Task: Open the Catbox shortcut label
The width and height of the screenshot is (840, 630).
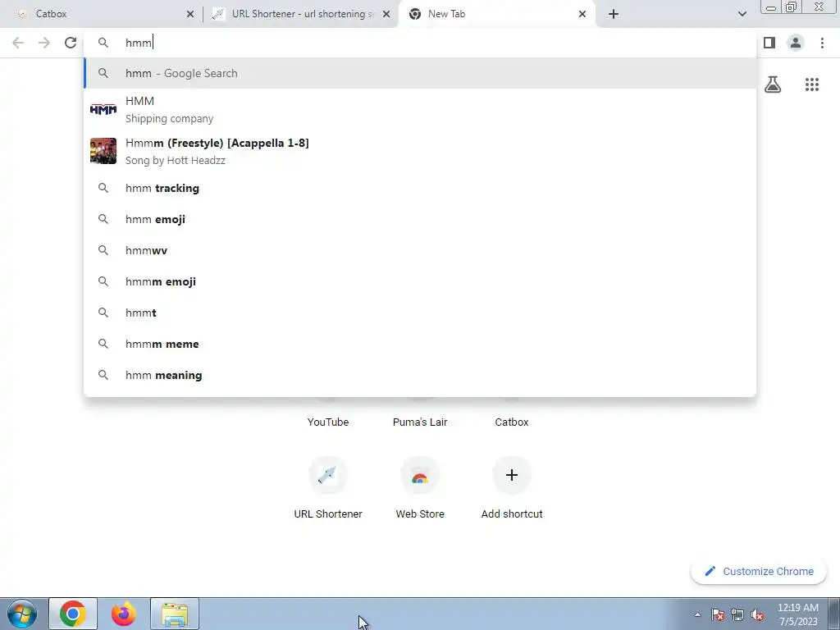Action: [512, 422]
